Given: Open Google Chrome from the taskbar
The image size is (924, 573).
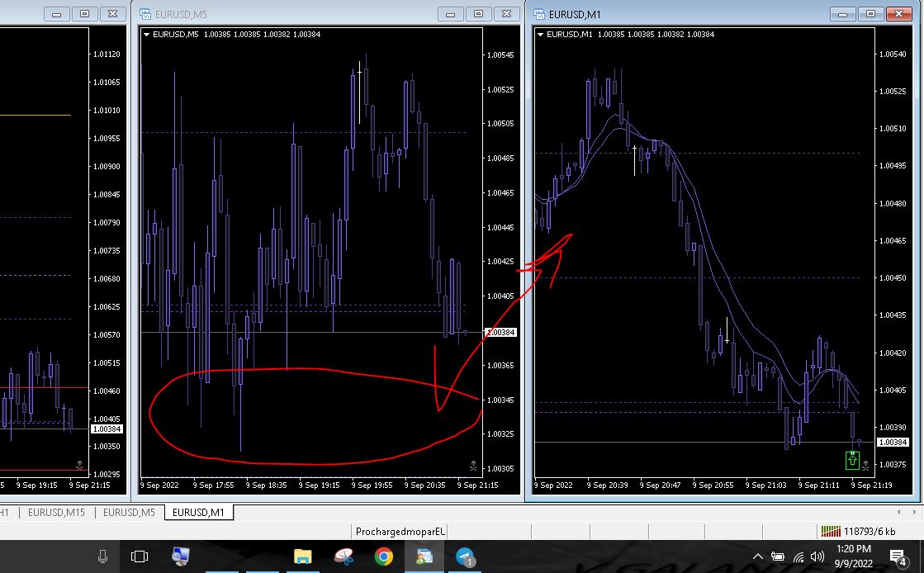Looking at the screenshot, I should (x=384, y=556).
